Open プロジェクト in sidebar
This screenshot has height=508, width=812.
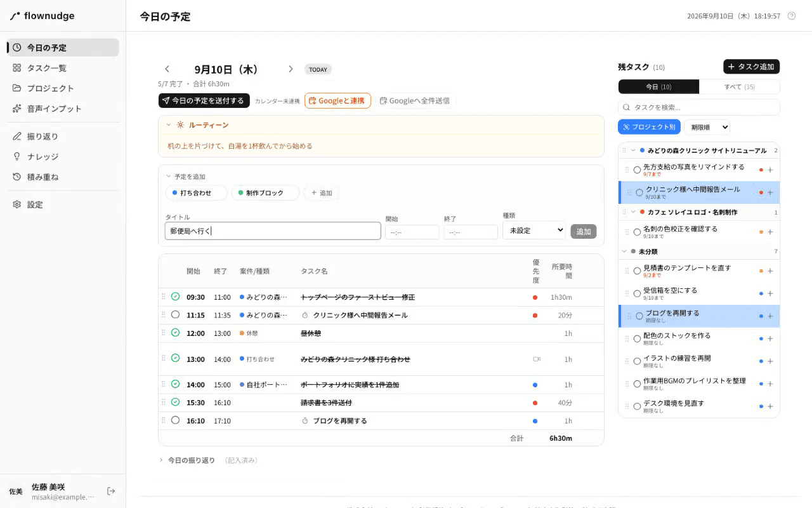click(x=63, y=88)
